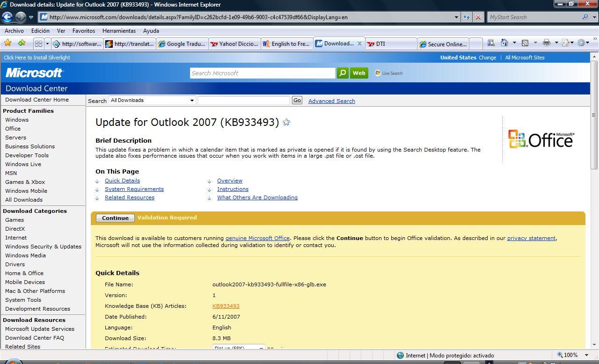
Task: Open the Quick Tabs grid icon
Action: click(x=38, y=44)
